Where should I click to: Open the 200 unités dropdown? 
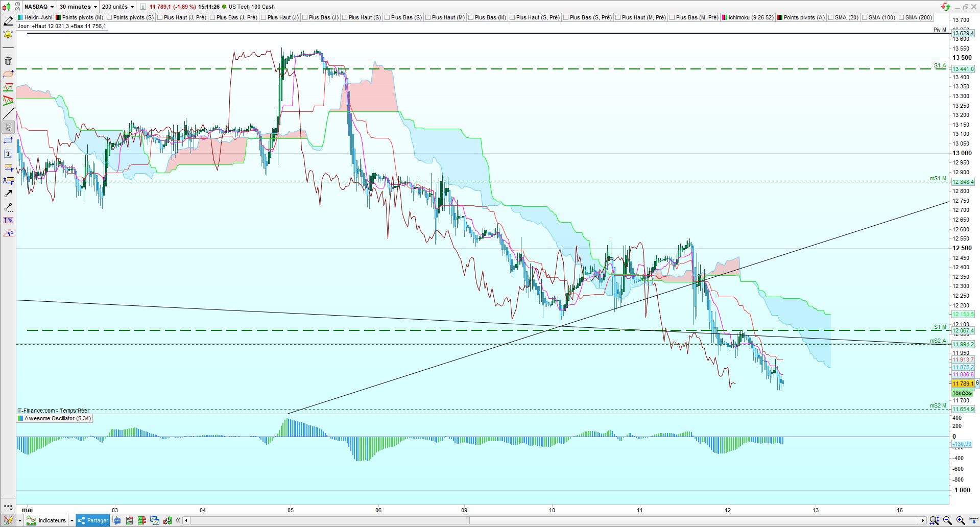coord(117,7)
